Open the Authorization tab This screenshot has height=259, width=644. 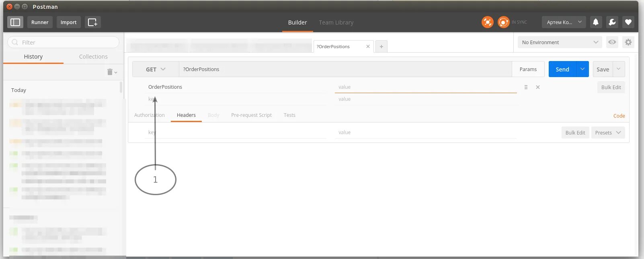tap(150, 115)
